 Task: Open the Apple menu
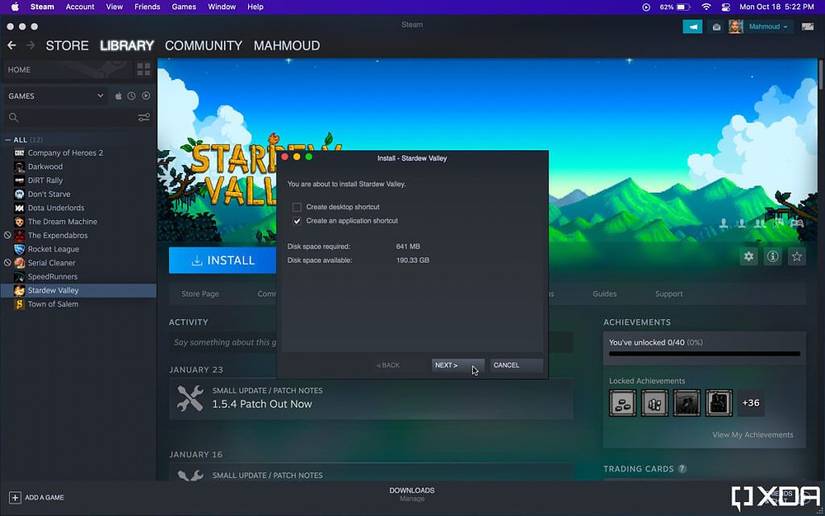(15, 7)
